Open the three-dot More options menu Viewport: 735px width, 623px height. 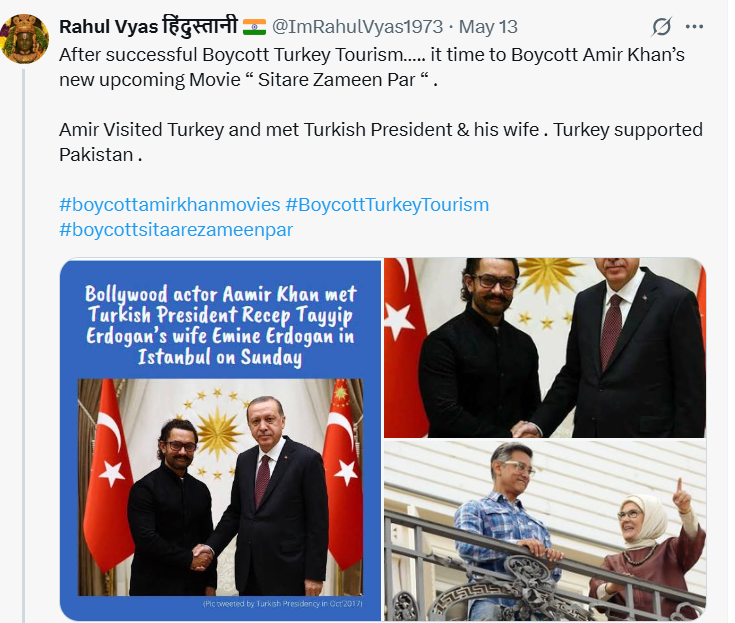point(694,27)
